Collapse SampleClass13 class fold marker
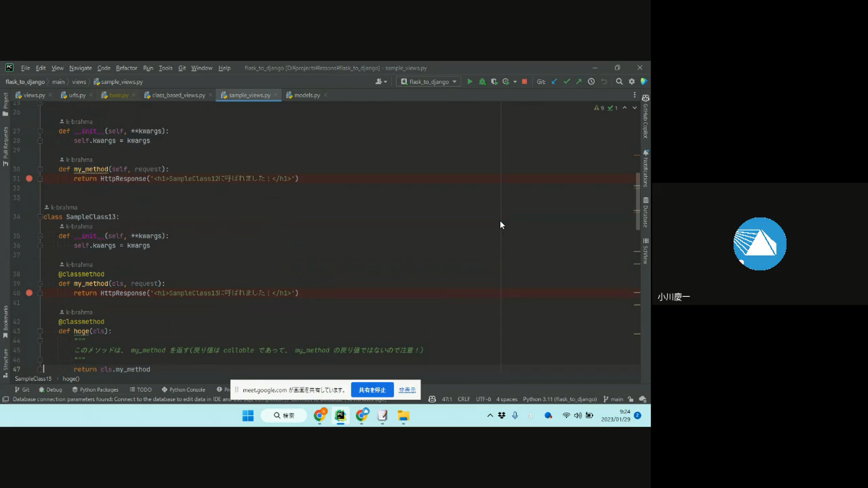Viewport: 868px width, 488px height. click(40, 217)
